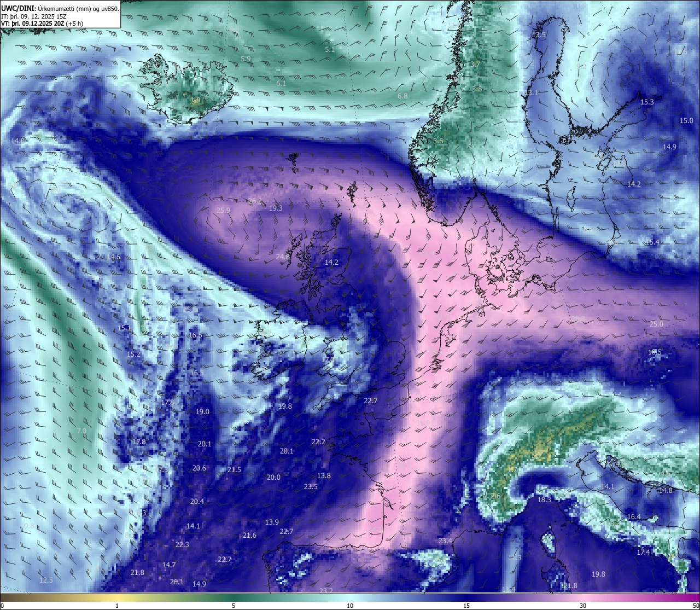Select the 23.5 value in Biscay
This screenshot has width=700, height=610.
[x=311, y=486]
